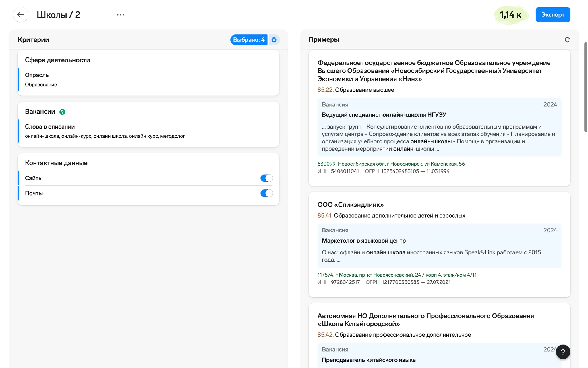Click the 1,14 к results counter
Image resolution: width=588 pixels, height=368 pixels.
point(511,15)
